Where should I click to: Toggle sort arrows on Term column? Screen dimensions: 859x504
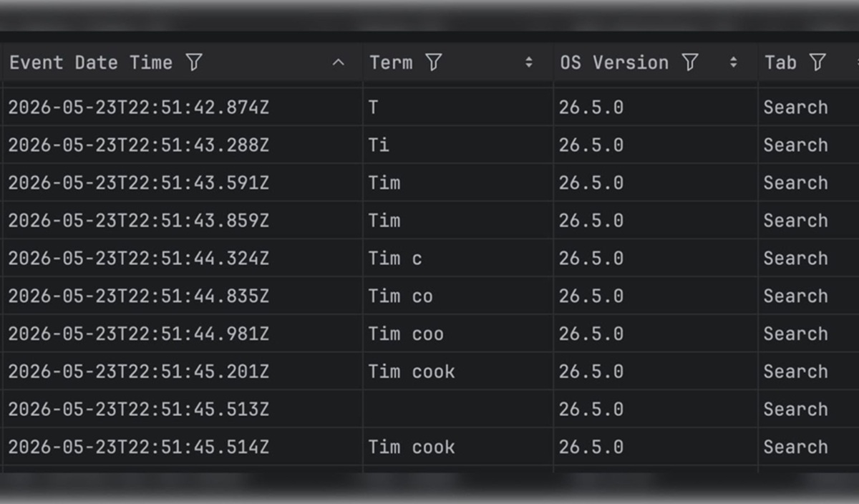(x=529, y=63)
